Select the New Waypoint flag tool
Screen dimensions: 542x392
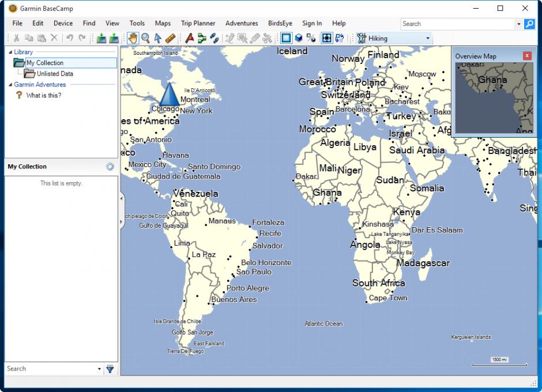[190, 38]
